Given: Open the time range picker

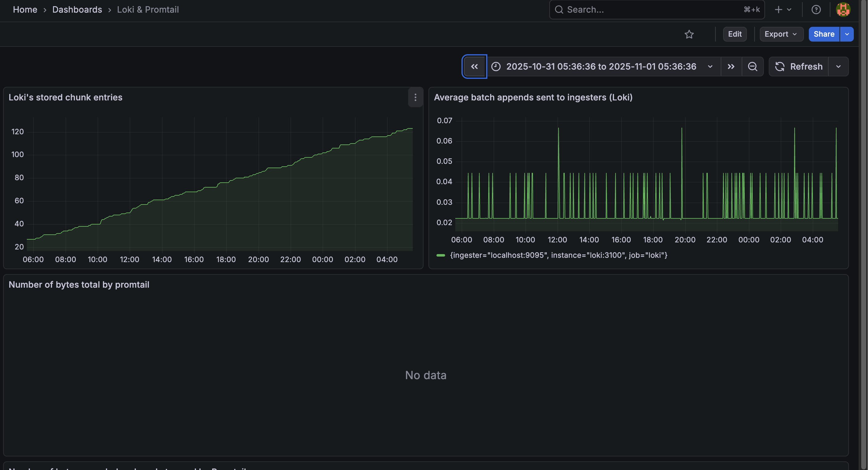Looking at the screenshot, I should click(601, 66).
